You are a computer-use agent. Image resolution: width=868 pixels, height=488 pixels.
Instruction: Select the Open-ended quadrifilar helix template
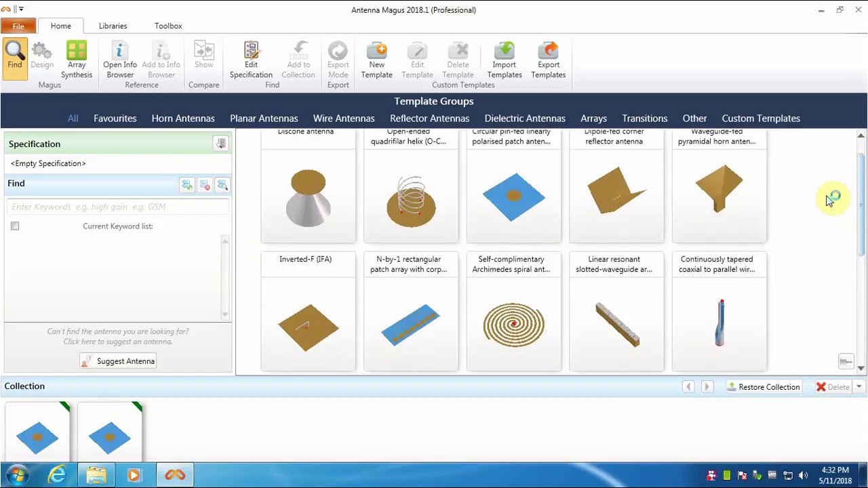point(411,186)
